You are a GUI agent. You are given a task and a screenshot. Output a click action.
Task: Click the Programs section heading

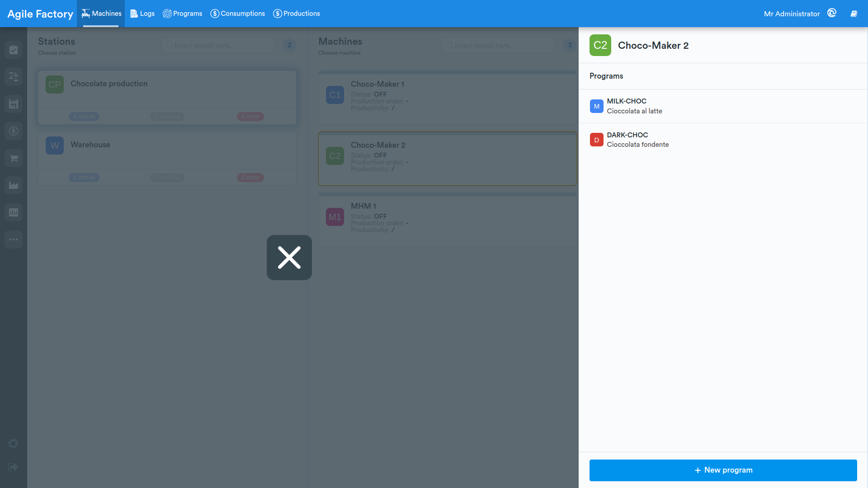click(606, 76)
